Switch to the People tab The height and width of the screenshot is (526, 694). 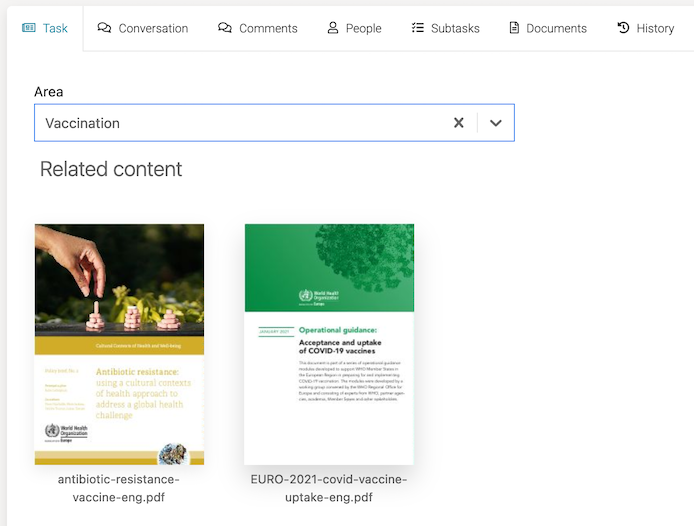[354, 28]
